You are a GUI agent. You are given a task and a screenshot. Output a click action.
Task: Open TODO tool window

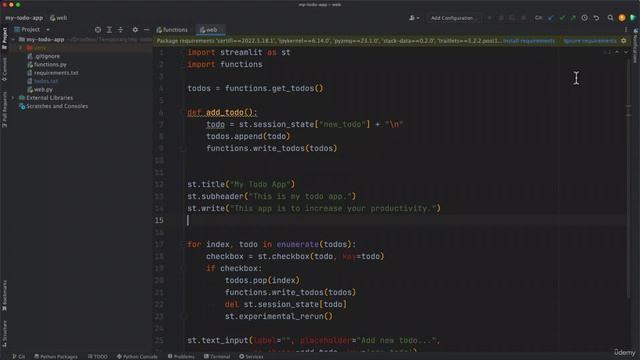[98, 356]
